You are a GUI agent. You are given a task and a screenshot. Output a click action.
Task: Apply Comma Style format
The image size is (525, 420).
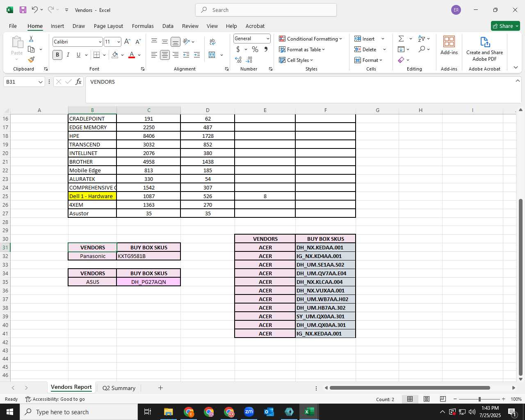(266, 49)
